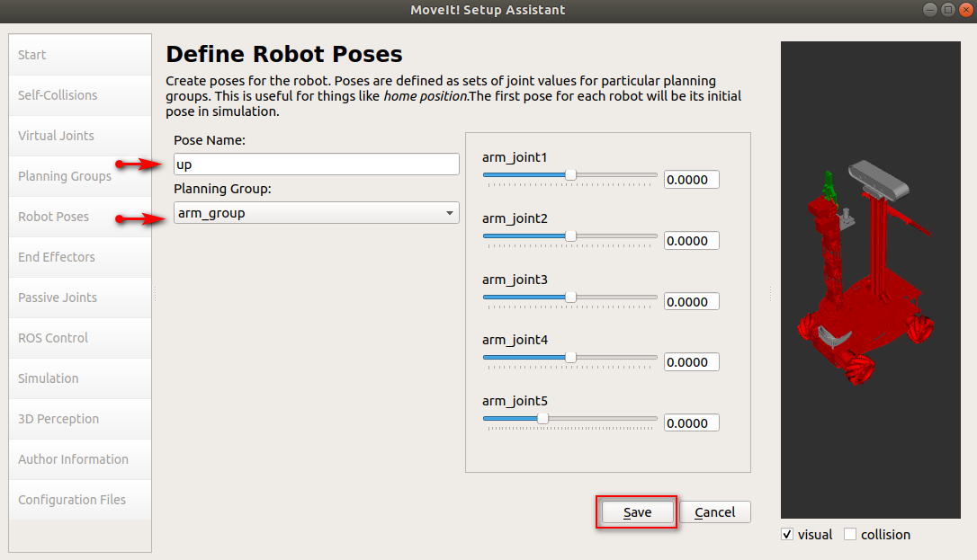The width and height of the screenshot is (977, 560).
Task: Switch to Planning Groups step
Action: pos(80,176)
